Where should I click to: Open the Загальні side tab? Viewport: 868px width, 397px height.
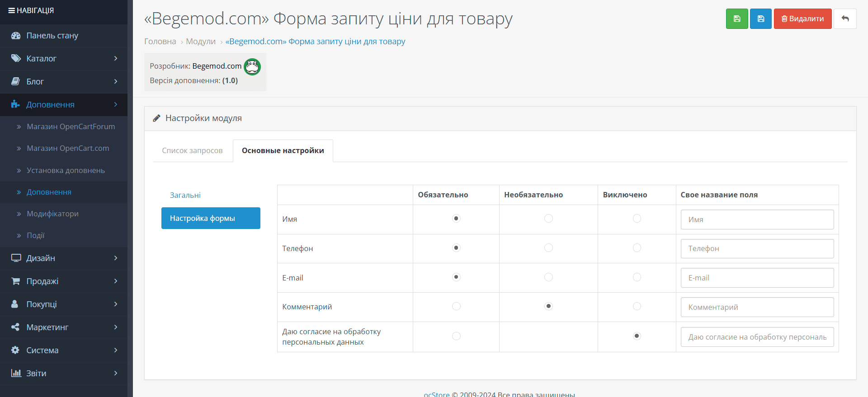click(211, 195)
